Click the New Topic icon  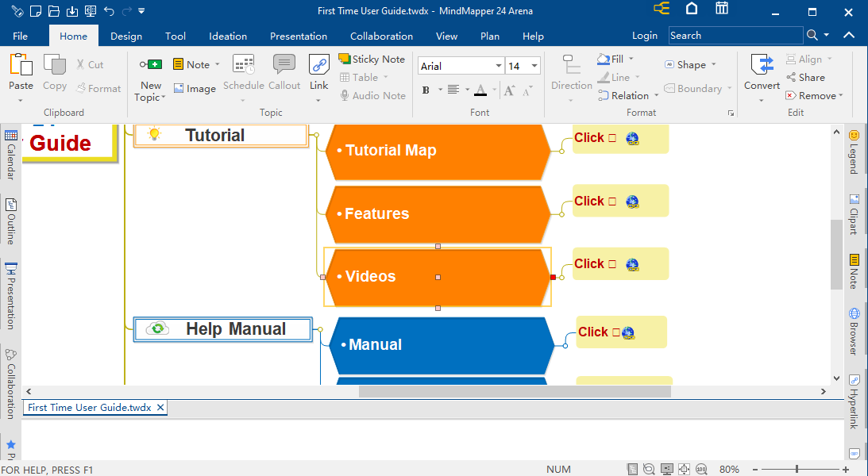tap(151, 65)
